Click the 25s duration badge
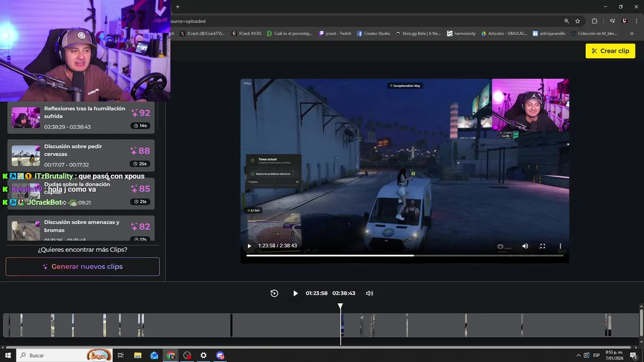Viewport: 644px width, 362px height. tap(140, 164)
